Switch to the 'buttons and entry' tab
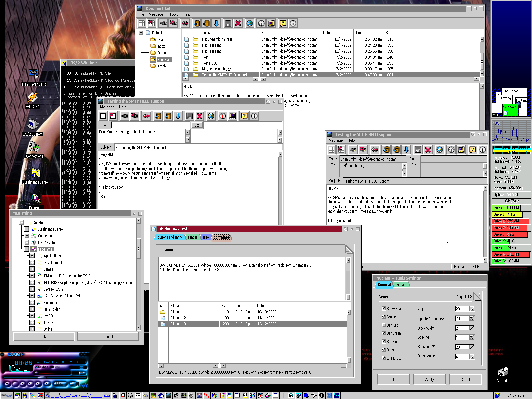532x399 pixels. click(170, 237)
